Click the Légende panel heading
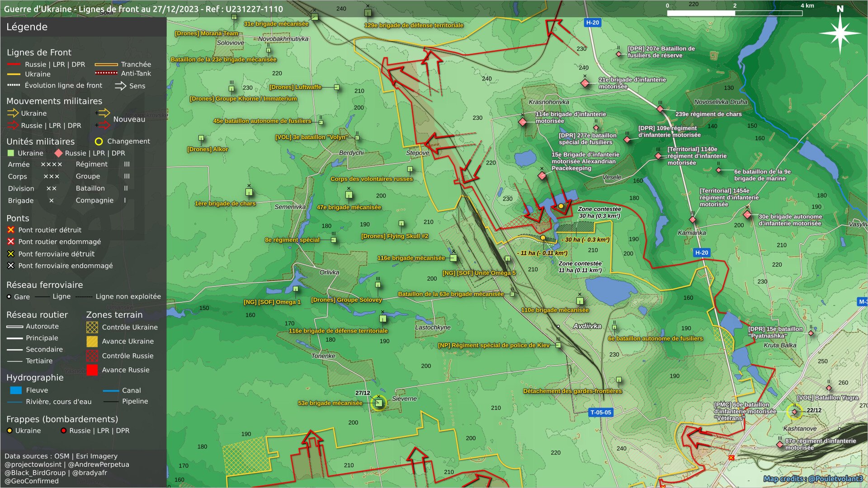This screenshot has width=868, height=488. coord(27,27)
